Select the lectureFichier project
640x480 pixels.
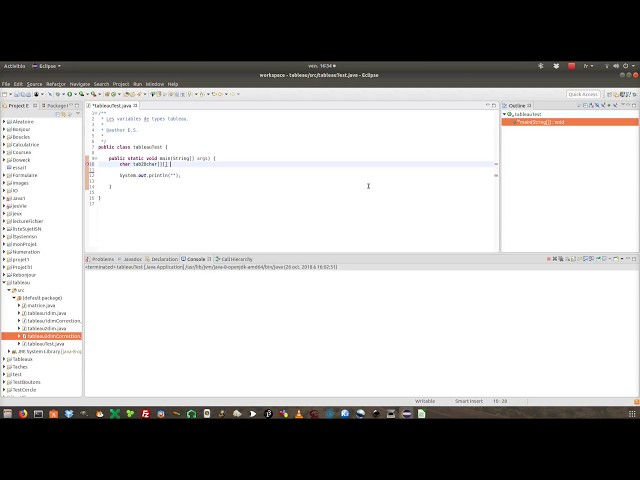click(x=28, y=221)
